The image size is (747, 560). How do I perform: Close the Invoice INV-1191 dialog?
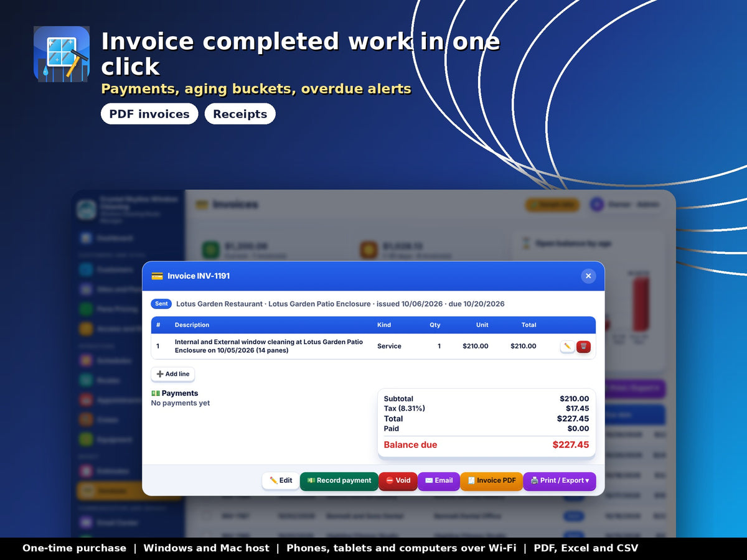pyautogui.click(x=588, y=276)
